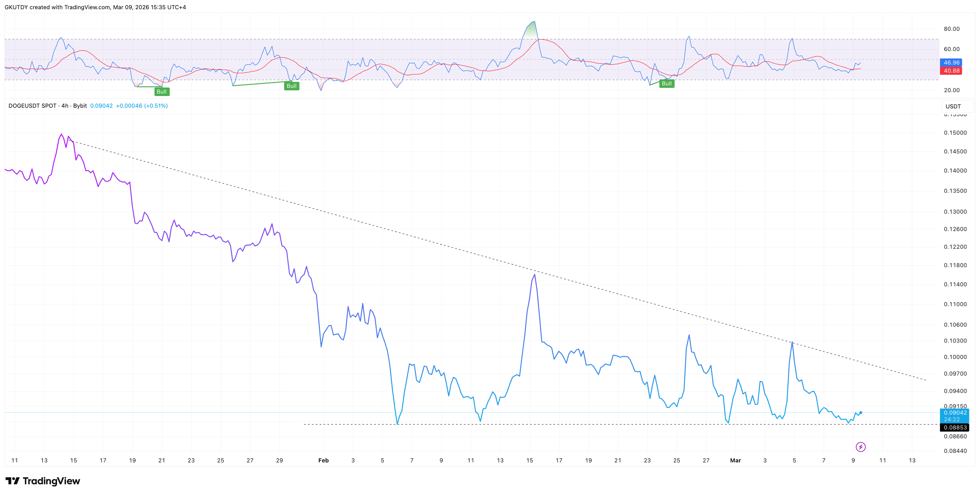The width and height of the screenshot is (980, 495).
Task: Click the Feb label on the time axis
Action: click(323, 460)
